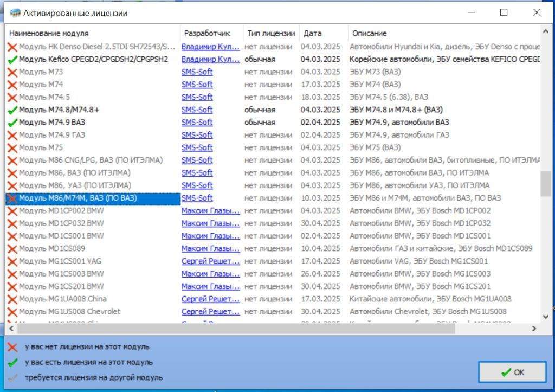Click the red X icon beside Модуль M73
The width and height of the screenshot is (555, 392).
(12, 72)
